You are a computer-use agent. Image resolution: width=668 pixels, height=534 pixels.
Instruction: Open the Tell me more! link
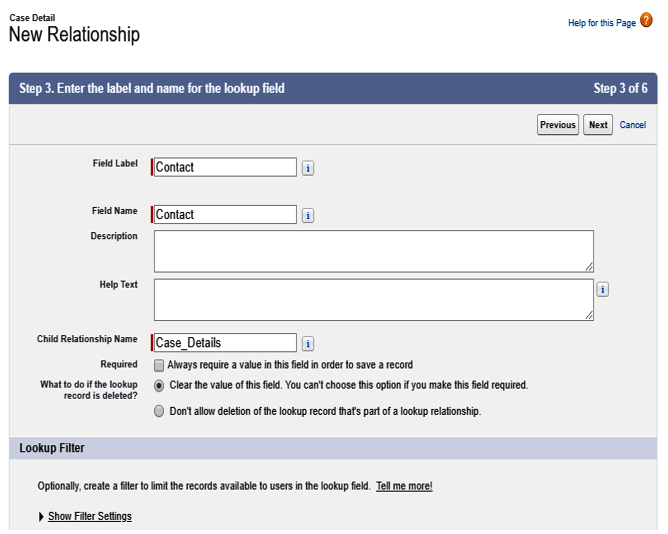point(404,486)
